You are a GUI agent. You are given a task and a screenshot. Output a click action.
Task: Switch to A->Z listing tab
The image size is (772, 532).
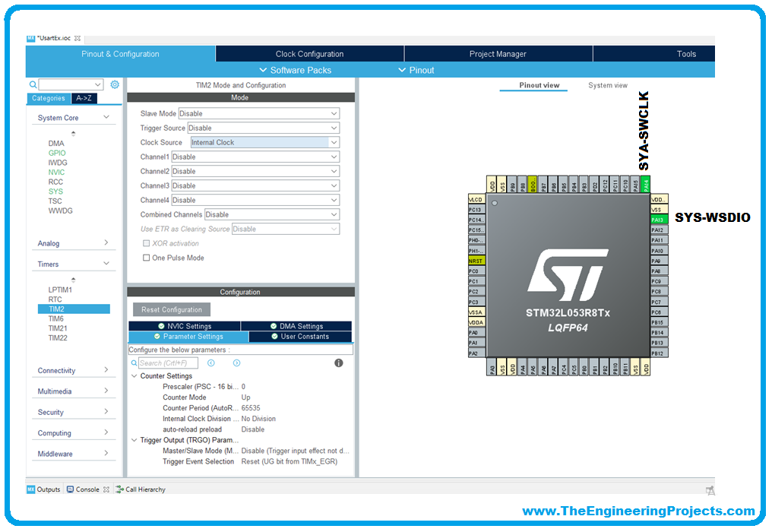point(84,98)
